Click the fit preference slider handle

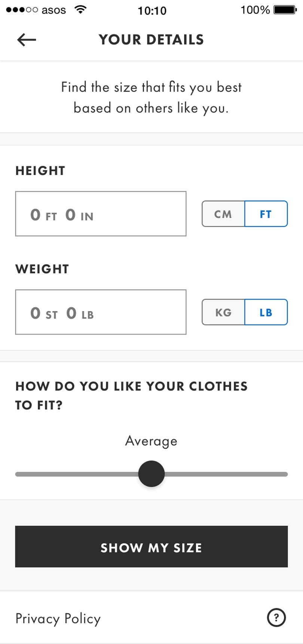coord(151,474)
